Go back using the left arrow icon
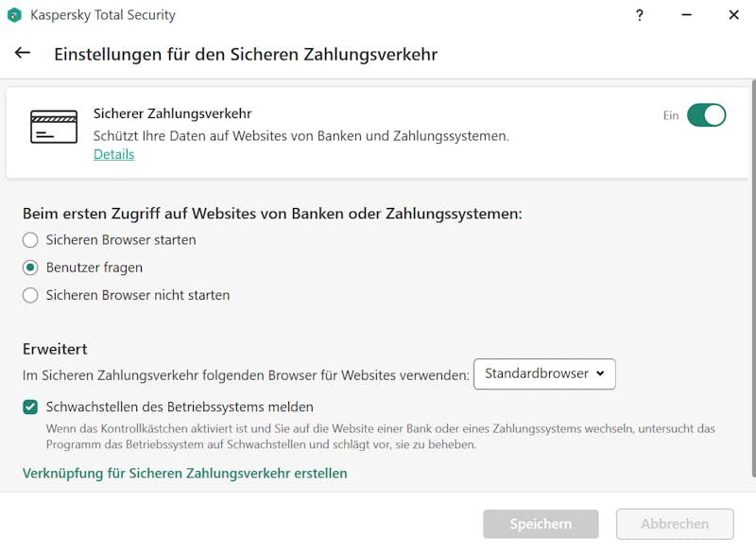Viewport: 756px width, 555px height. [23, 53]
